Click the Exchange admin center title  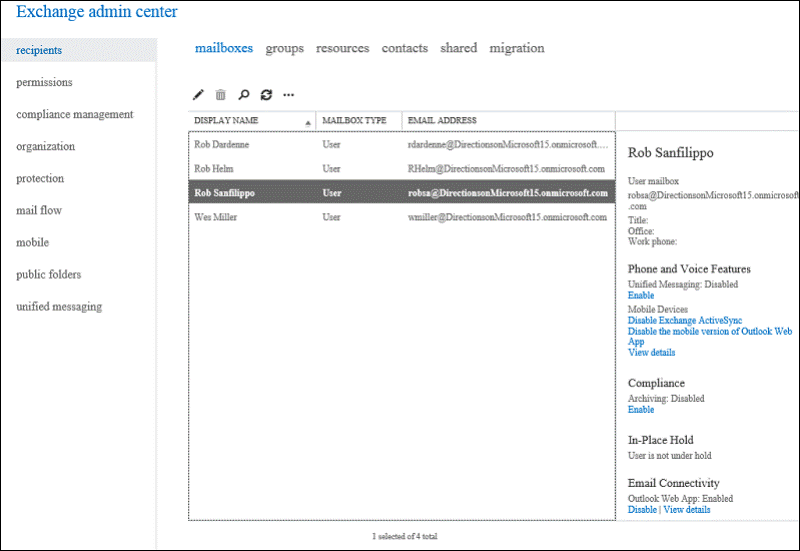97,11
